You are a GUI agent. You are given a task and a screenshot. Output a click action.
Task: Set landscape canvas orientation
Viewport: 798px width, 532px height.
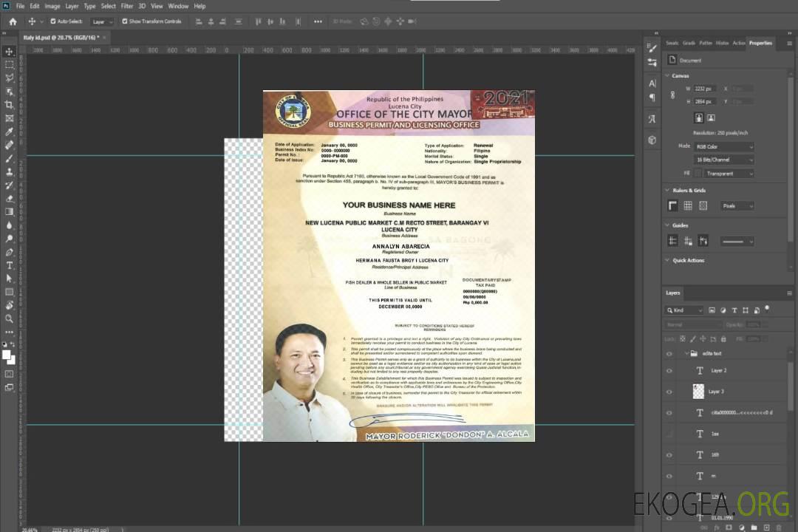711,118
